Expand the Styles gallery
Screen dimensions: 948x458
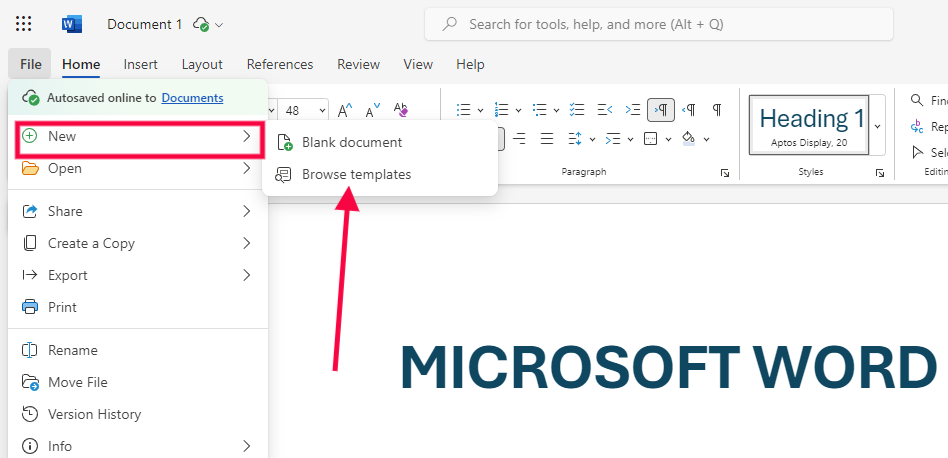point(877,126)
